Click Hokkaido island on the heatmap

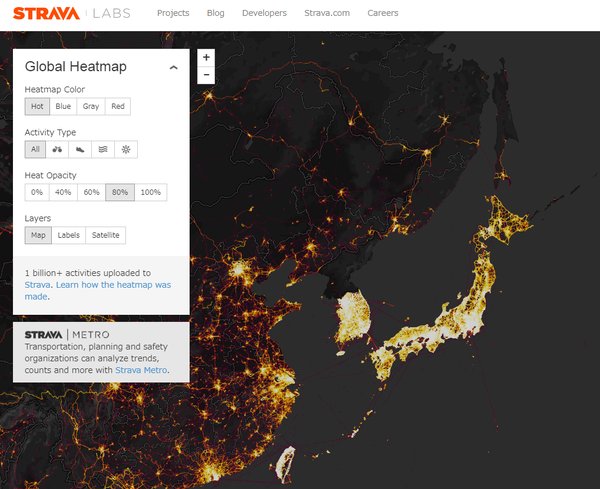coord(503,224)
